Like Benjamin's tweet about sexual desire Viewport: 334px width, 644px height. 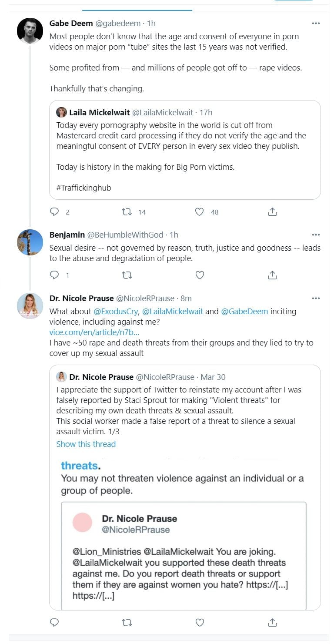coord(200,275)
